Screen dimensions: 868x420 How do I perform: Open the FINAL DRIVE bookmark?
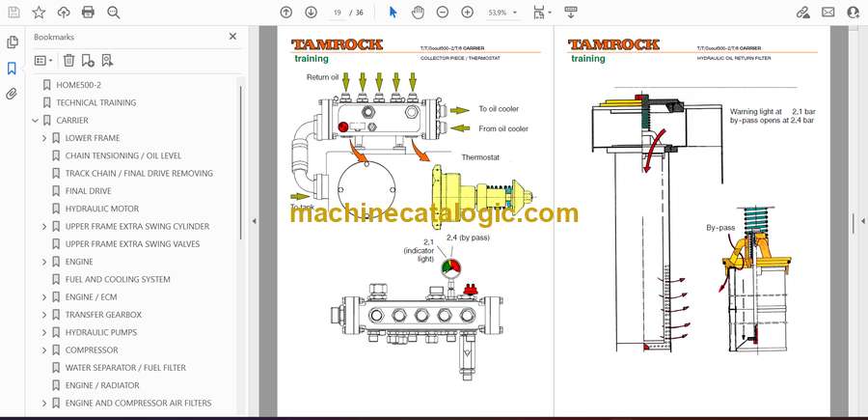88,191
